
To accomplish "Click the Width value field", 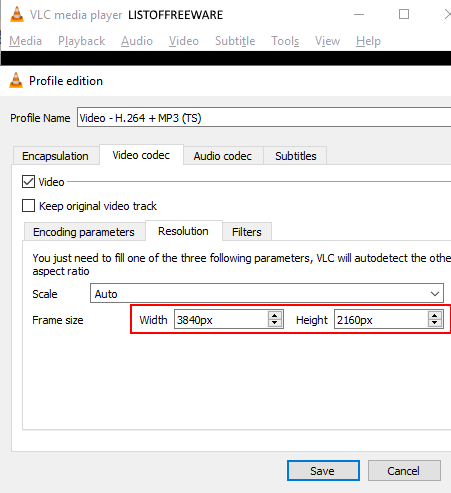I will 221,320.
